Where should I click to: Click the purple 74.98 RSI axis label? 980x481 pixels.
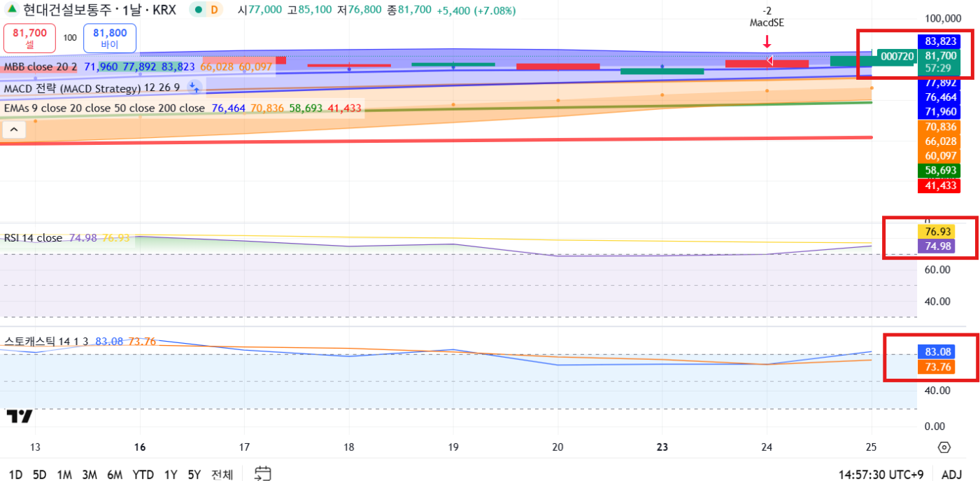pyautogui.click(x=936, y=246)
